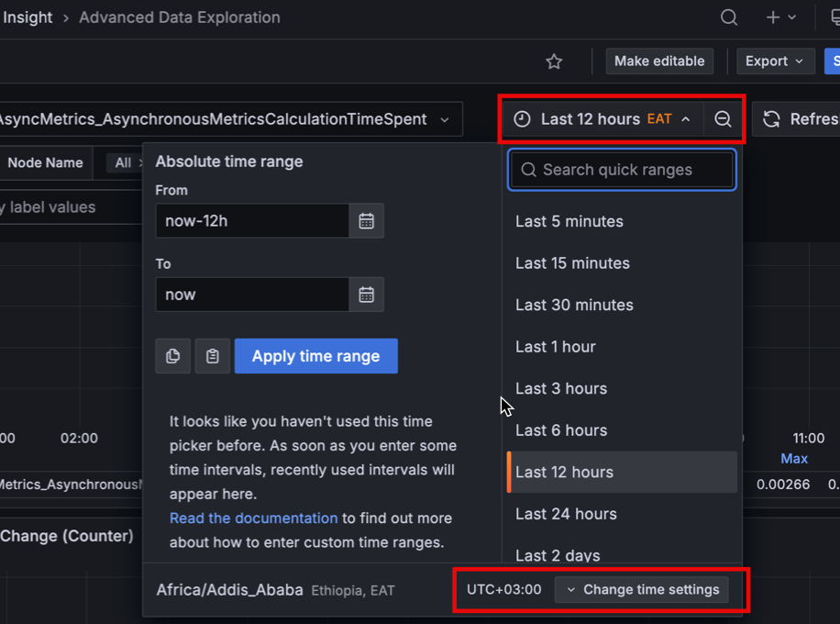Click the Max legend column header
This screenshot has height=624, width=840.
[x=794, y=459]
